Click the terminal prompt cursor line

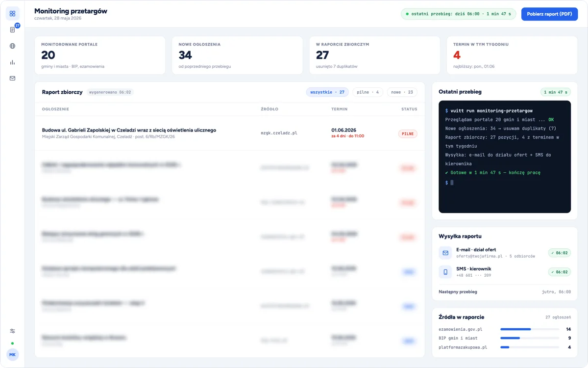[x=449, y=183]
